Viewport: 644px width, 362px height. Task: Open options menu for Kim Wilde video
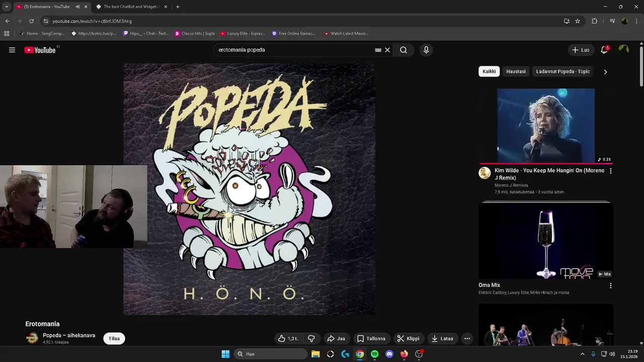coord(611,171)
